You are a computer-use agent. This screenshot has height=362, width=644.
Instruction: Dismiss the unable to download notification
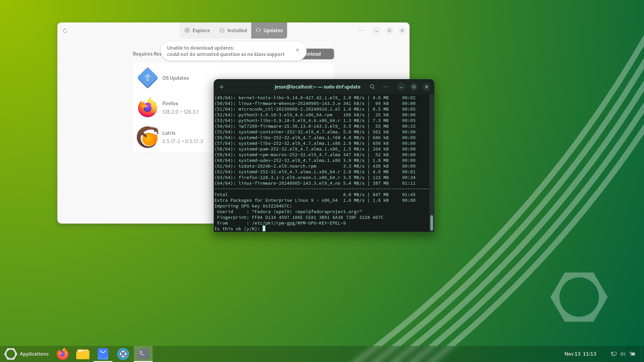[298, 50]
